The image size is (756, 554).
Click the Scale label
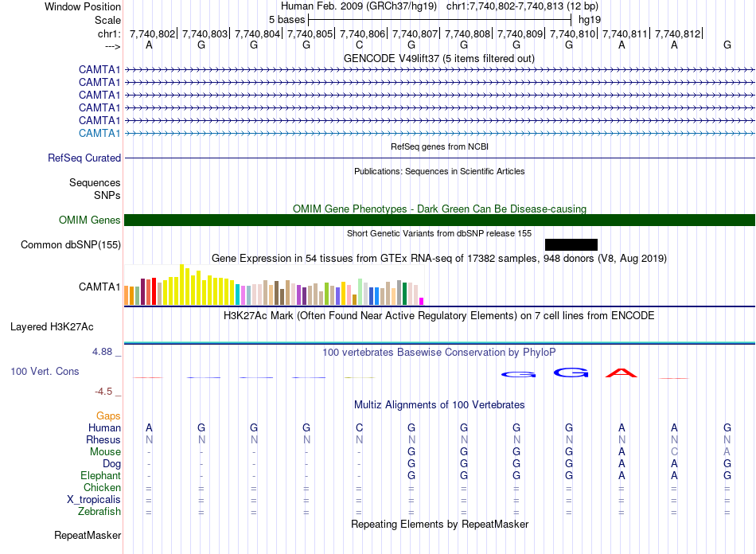[x=107, y=20]
